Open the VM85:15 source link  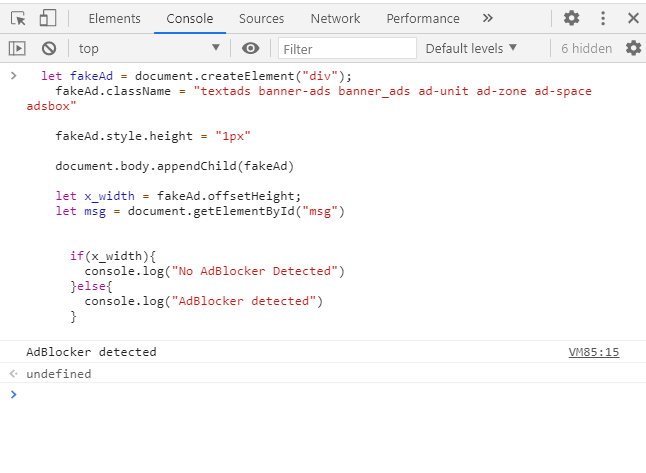coord(594,352)
